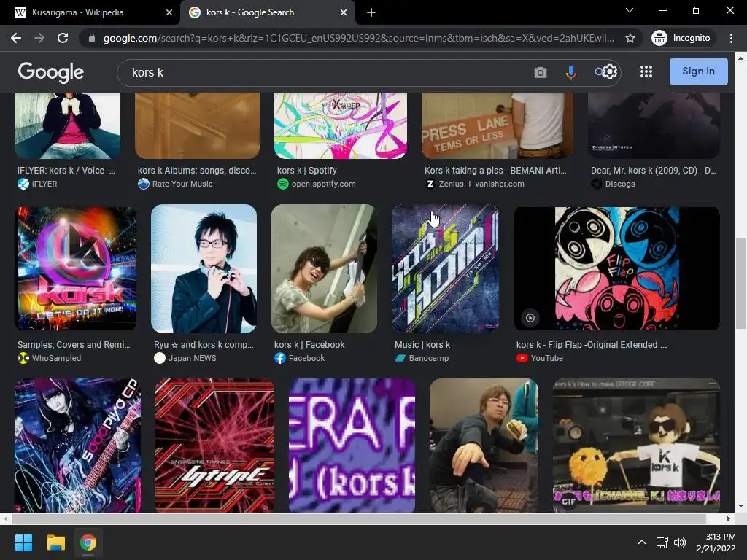Screen dimensions: 747x560
Task: Open Google search settings gear
Action: (610, 71)
